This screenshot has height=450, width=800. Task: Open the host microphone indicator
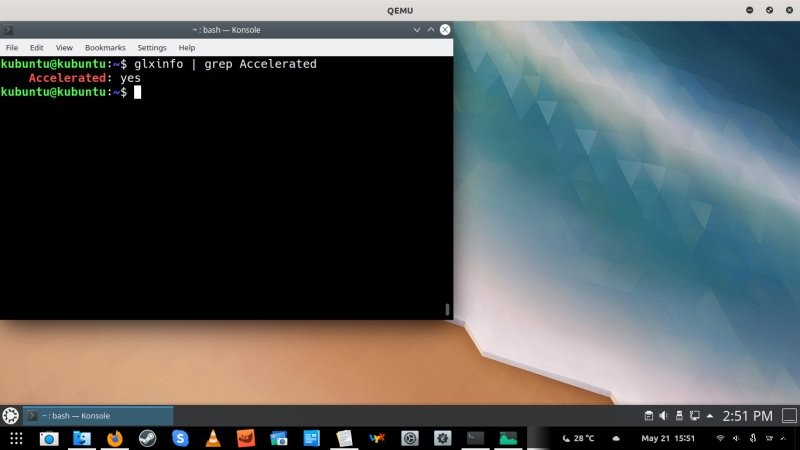(x=753, y=438)
